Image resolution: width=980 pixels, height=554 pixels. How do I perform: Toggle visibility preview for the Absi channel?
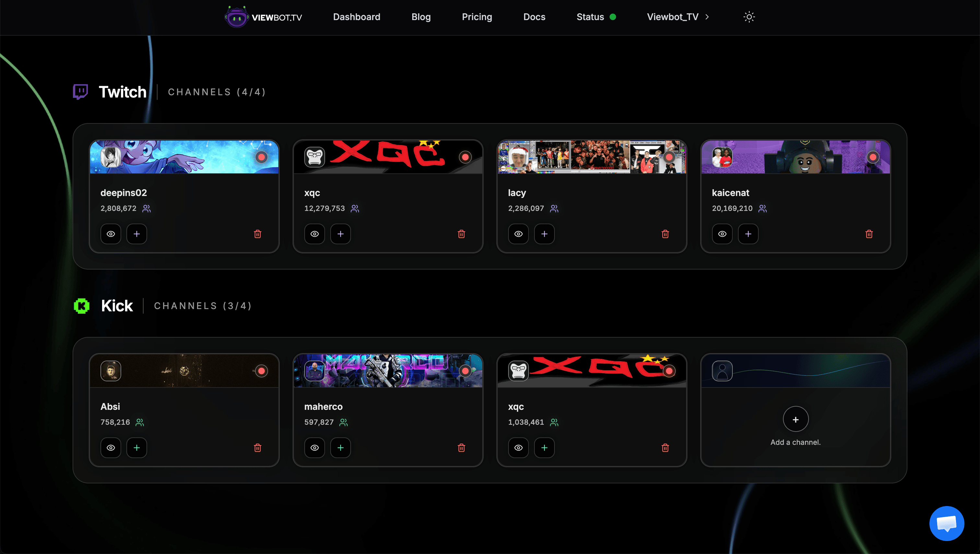pos(111,448)
